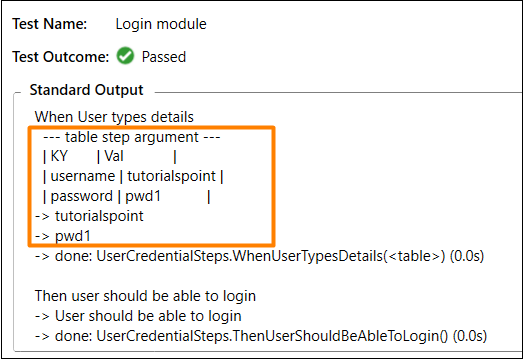Image resolution: width=523 pixels, height=360 pixels.
Task: Click the username table cell
Action: (x=83, y=176)
